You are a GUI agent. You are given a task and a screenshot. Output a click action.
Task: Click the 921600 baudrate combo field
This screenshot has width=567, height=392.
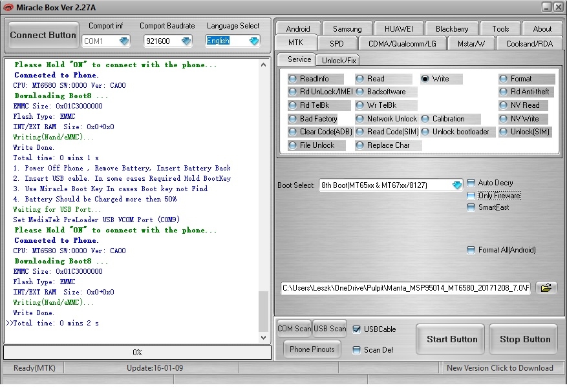[x=168, y=41]
